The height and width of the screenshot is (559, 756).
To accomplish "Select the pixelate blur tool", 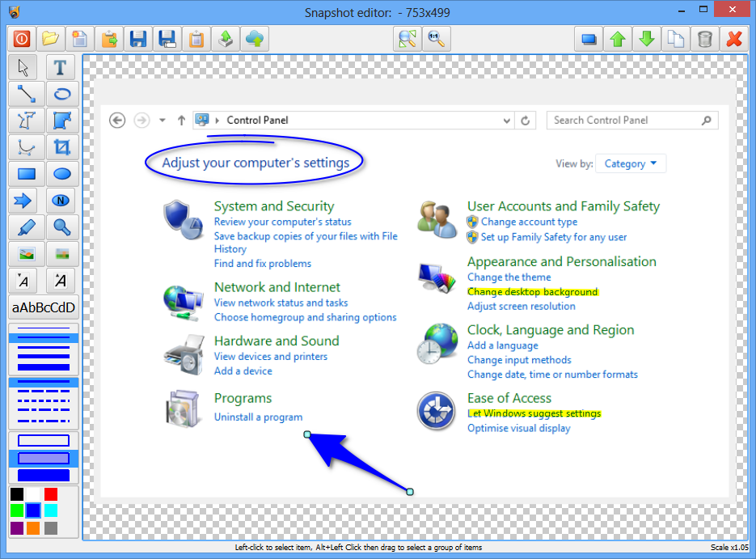I will tap(61, 254).
